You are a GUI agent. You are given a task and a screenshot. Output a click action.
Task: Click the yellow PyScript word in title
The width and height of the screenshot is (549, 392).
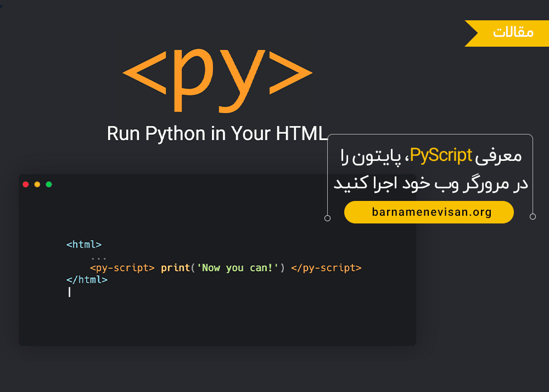click(x=441, y=155)
